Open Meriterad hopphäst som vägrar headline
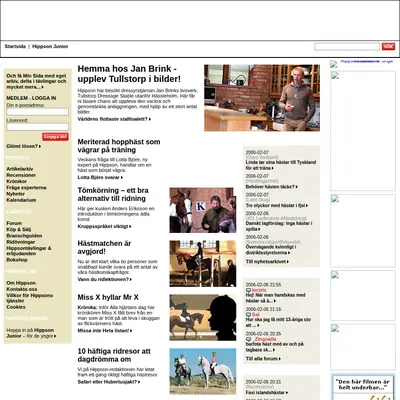400x400 pixels. click(119, 146)
